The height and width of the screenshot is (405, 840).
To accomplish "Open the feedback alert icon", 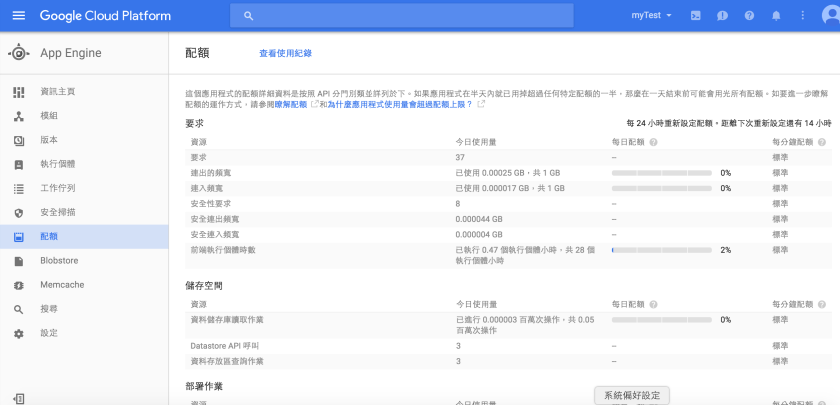I will [722, 16].
